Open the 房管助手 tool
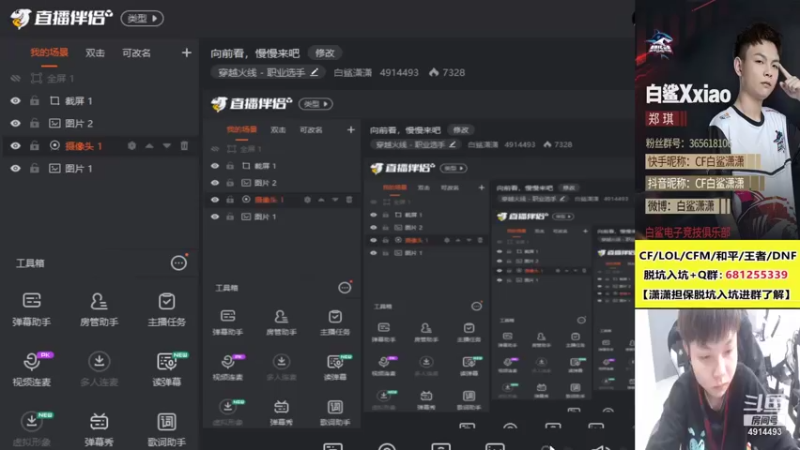The image size is (800, 450). [x=99, y=309]
